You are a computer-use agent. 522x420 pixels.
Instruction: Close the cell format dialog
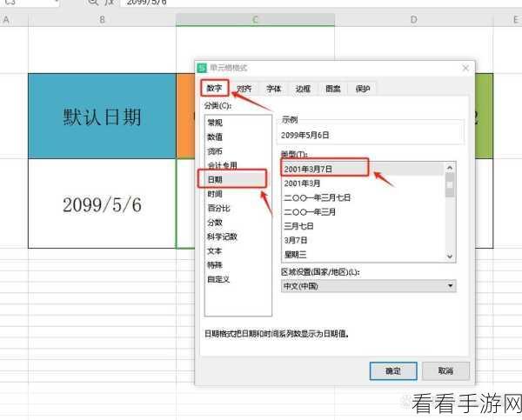pyautogui.click(x=465, y=68)
